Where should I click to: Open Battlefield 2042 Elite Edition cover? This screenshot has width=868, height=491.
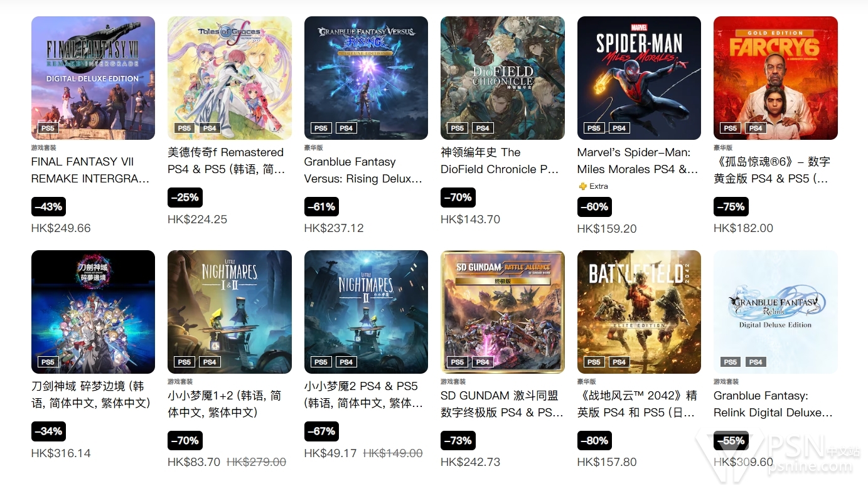(x=639, y=312)
